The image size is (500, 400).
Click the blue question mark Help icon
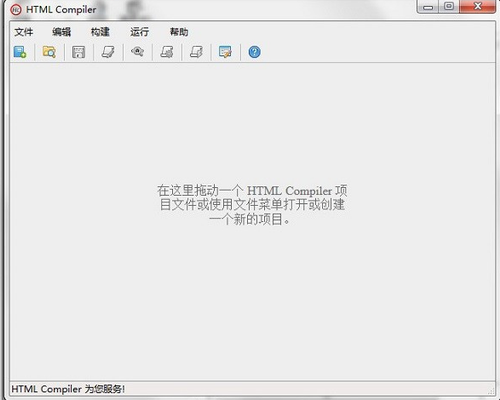click(254, 52)
